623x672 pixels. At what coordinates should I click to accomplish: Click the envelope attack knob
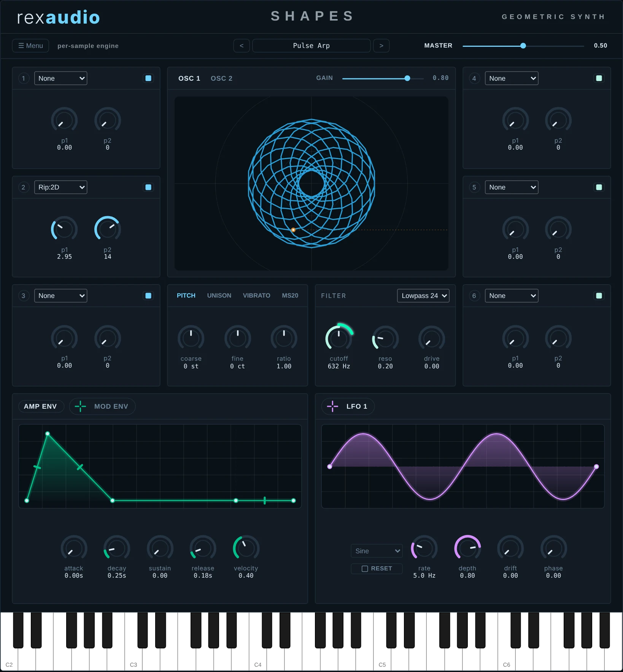pyautogui.click(x=74, y=548)
